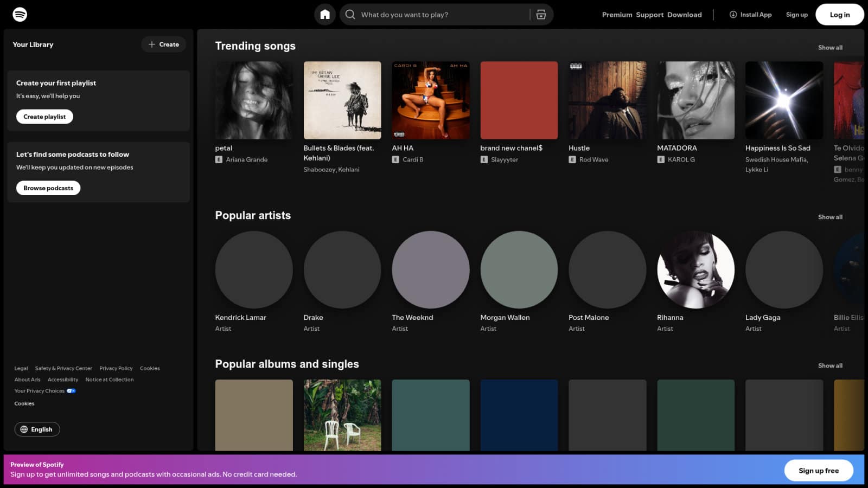Image resolution: width=868 pixels, height=488 pixels.
Task: Click the explicit badge beside Rod Wave
Action: coord(572,159)
